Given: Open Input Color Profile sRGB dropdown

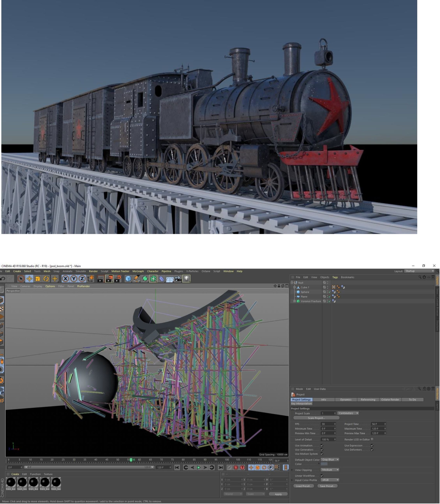Looking at the screenshot, I should [330, 480].
